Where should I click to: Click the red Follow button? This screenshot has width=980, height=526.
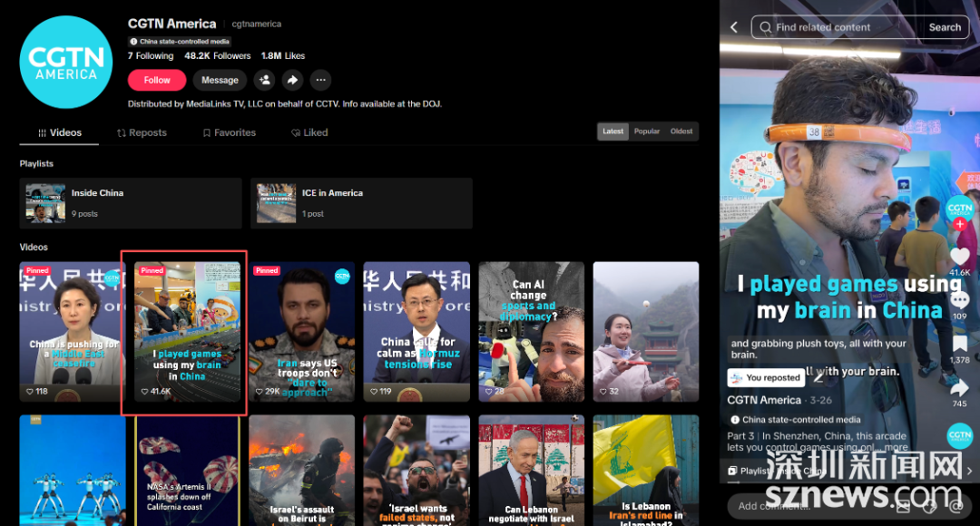pos(157,80)
